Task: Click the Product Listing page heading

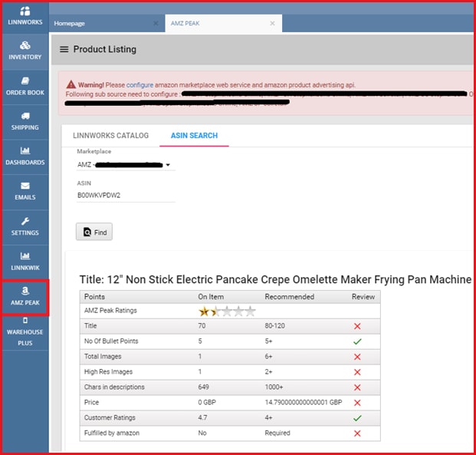Action: (x=105, y=49)
